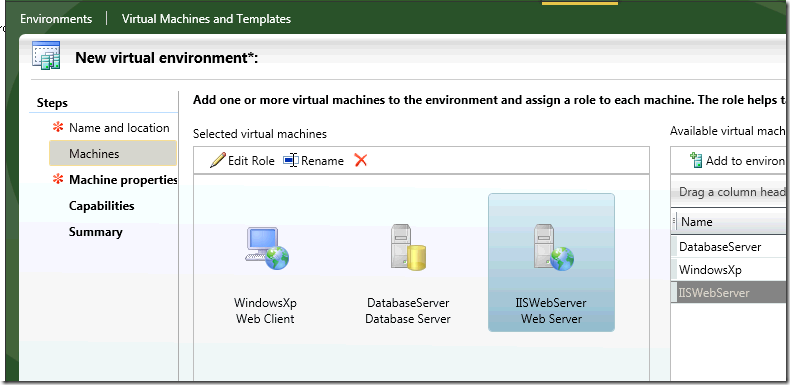790x385 pixels.
Task: Select the IISWebServer machine icon
Action: (x=554, y=247)
